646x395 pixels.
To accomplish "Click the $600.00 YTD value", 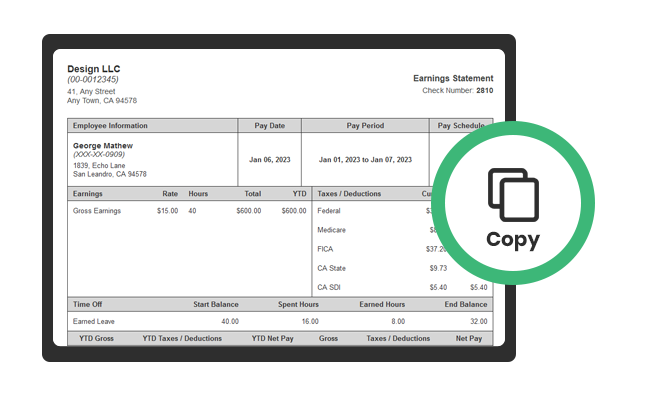I will (294, 211).
